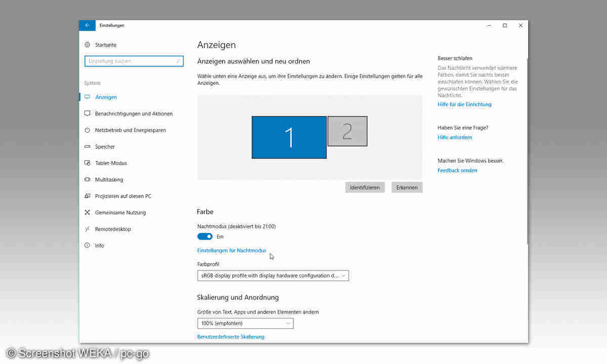Click the Netzbetrieb und Energiesparen power icon

coord(88,130)
